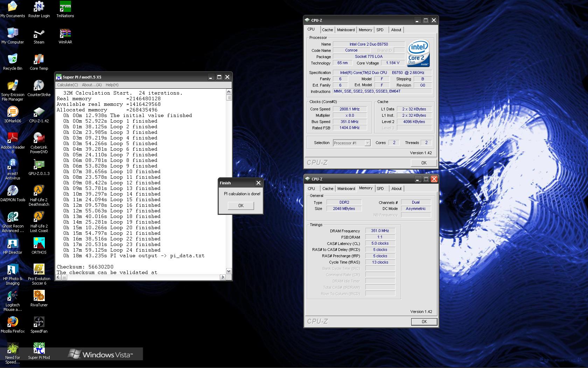Open SPD tab in top CPU-Z window
The width and height of the screenshot is (588, 368).
380,30
